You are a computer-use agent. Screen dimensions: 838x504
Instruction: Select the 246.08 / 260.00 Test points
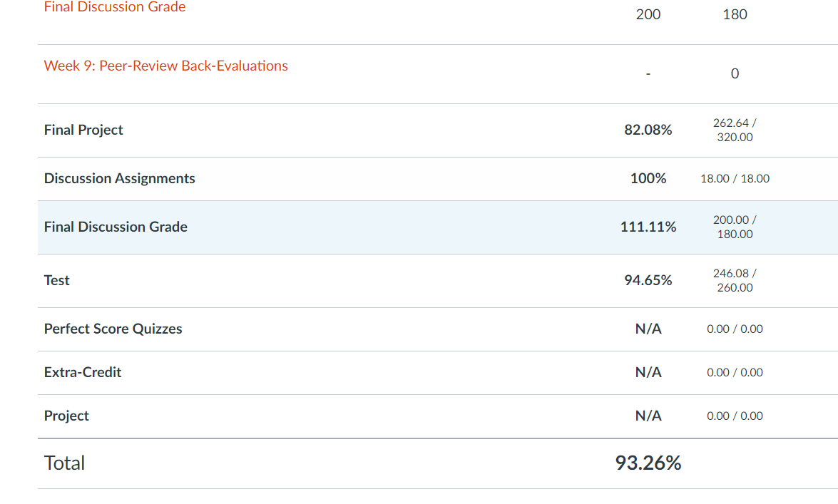(x=735, y=280)
